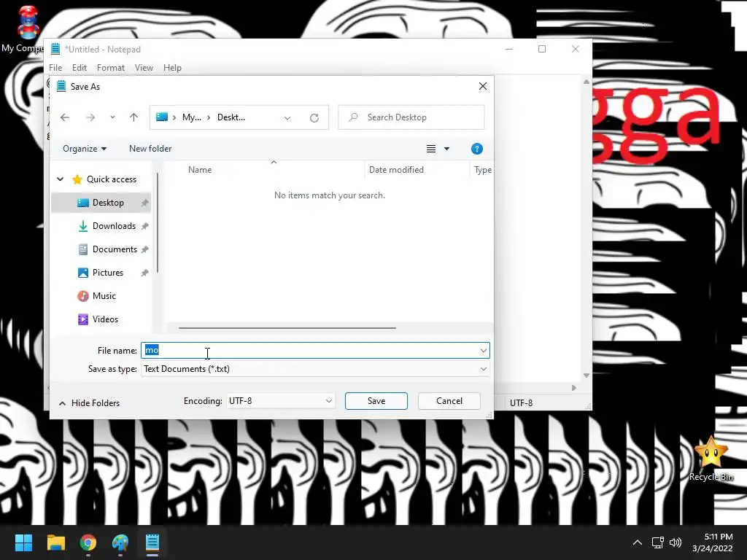Go back in Save As dialog

pos(65,117)
